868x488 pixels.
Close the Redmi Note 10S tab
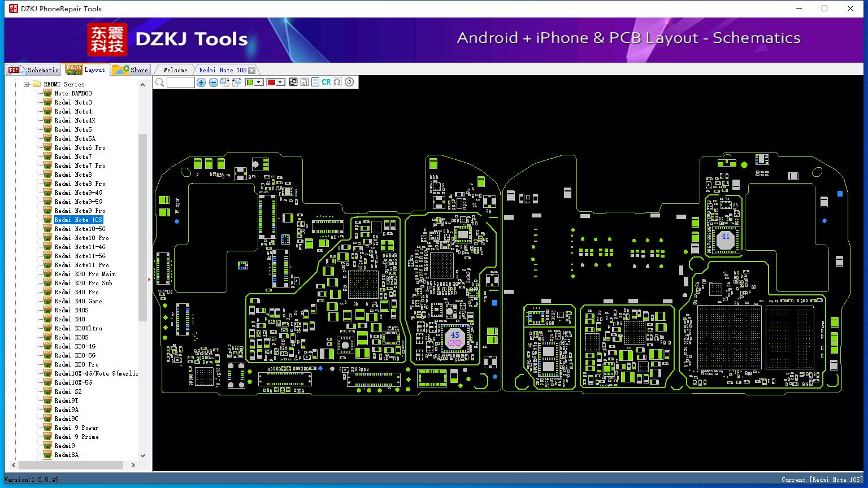tap(251, 70)
